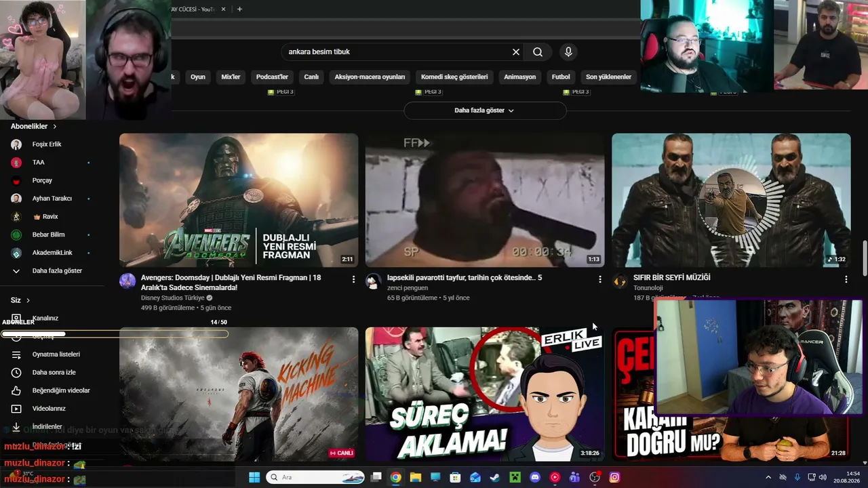This screenshot has width=868, height=488.
Task: Open Steam from the taskbar
Action: [x=495, y=477]
